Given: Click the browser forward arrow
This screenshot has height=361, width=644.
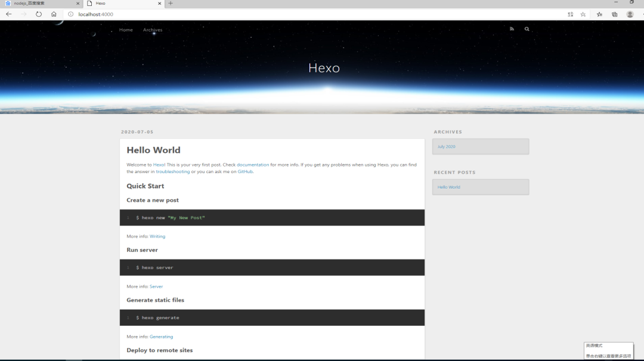Looking at the screenshot, I should 23,14.
